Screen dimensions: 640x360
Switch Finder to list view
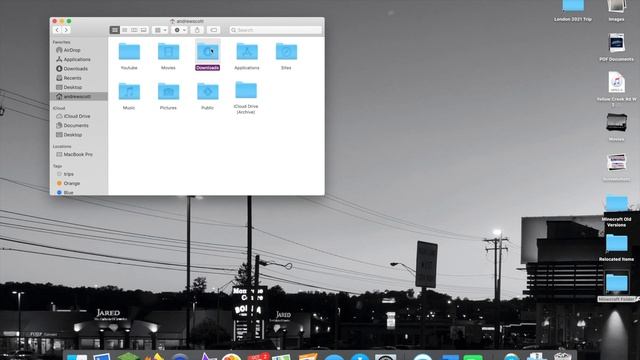pos(124,30)
